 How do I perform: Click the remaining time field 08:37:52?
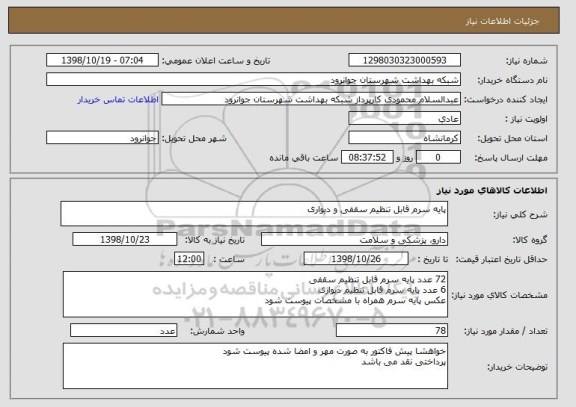(367, 158)
